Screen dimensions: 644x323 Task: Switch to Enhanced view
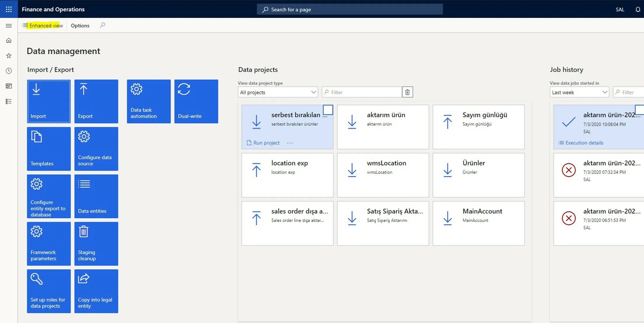[43, 25]
